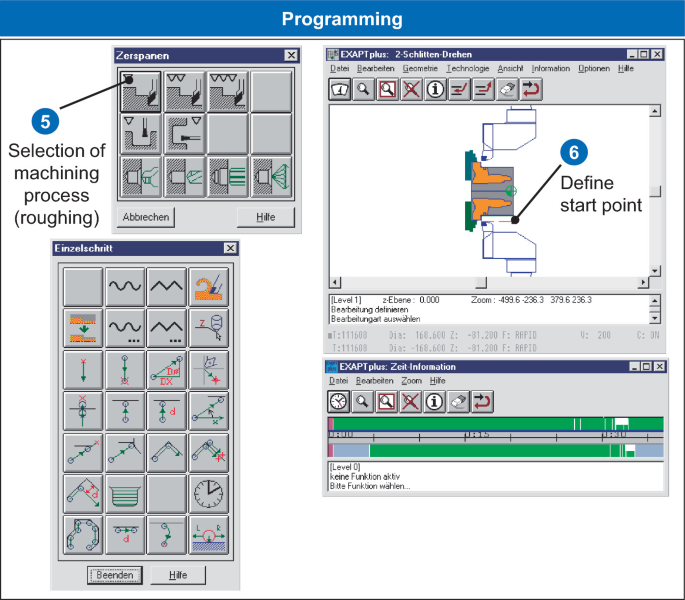
Task: Click the info icon in Drehen toolbar
Action: point(435,90)
